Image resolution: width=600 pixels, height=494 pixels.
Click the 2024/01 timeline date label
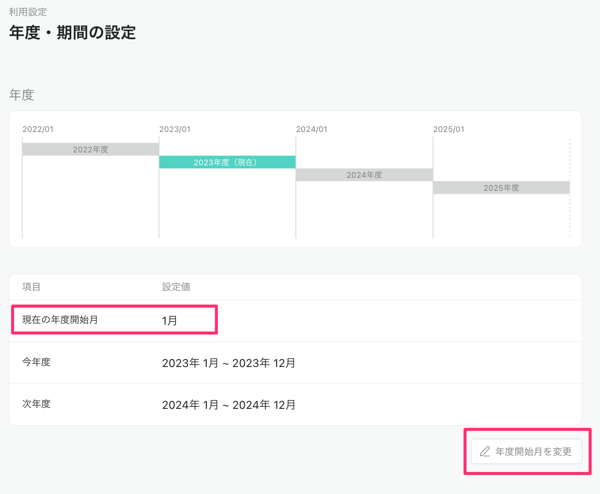[x=312, y=129]
